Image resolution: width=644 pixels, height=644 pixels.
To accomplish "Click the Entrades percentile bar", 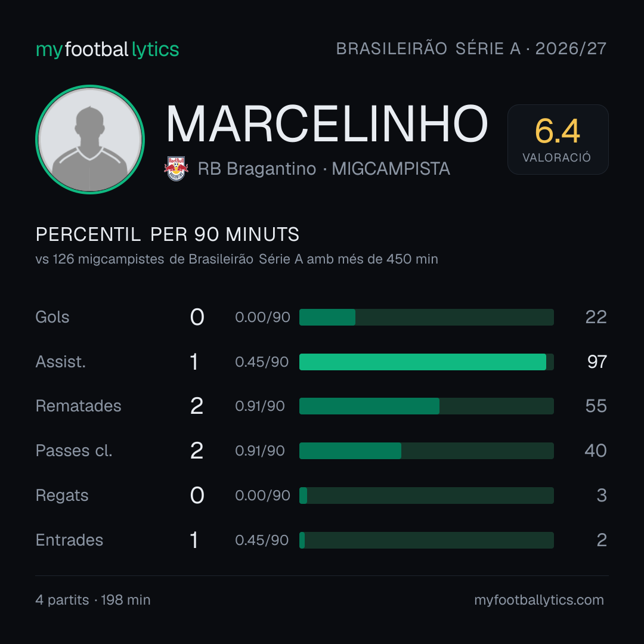I will click(426, 540).
